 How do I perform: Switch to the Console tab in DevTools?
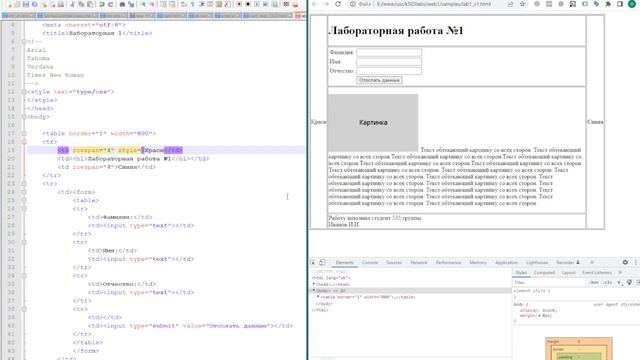tap(370, 262)
